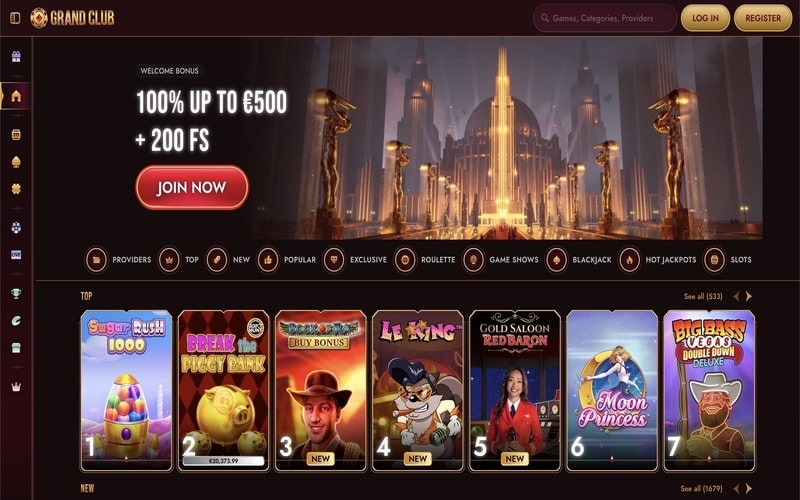
Task: Open Hot Jackpots flame category
Action: pyautogui.click(x=658, y=260)
